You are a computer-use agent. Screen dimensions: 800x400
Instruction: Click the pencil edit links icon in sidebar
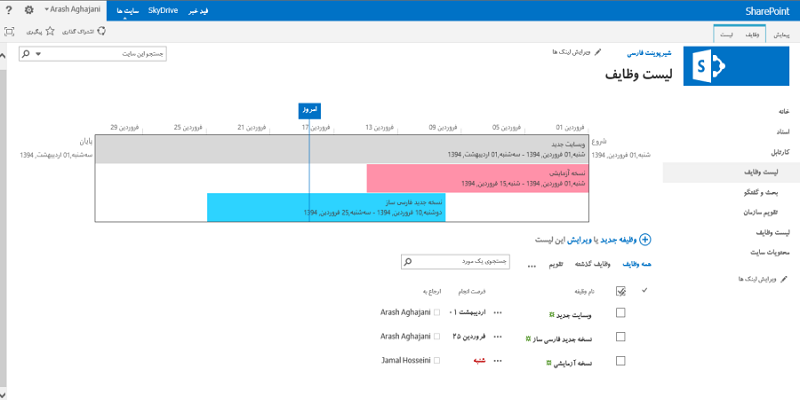pyautogui.click(x=784, y=279)
